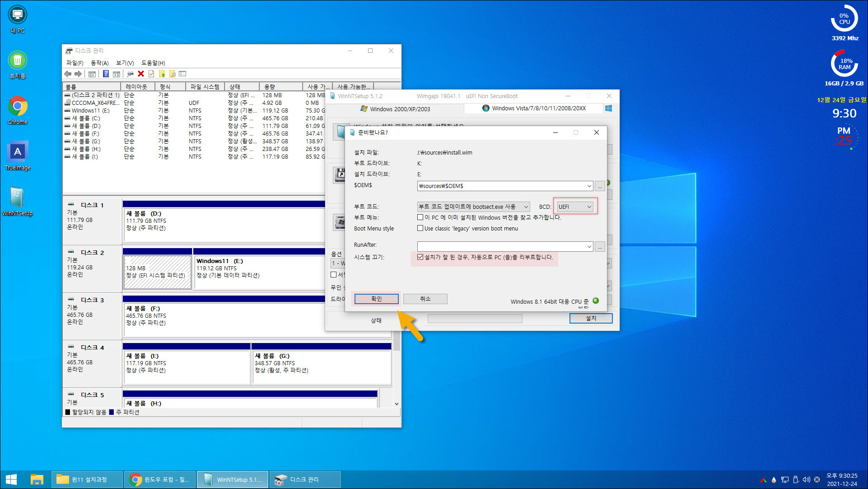
Task: Select the Chrome desktop icon
Action: (x=18, y=110)
